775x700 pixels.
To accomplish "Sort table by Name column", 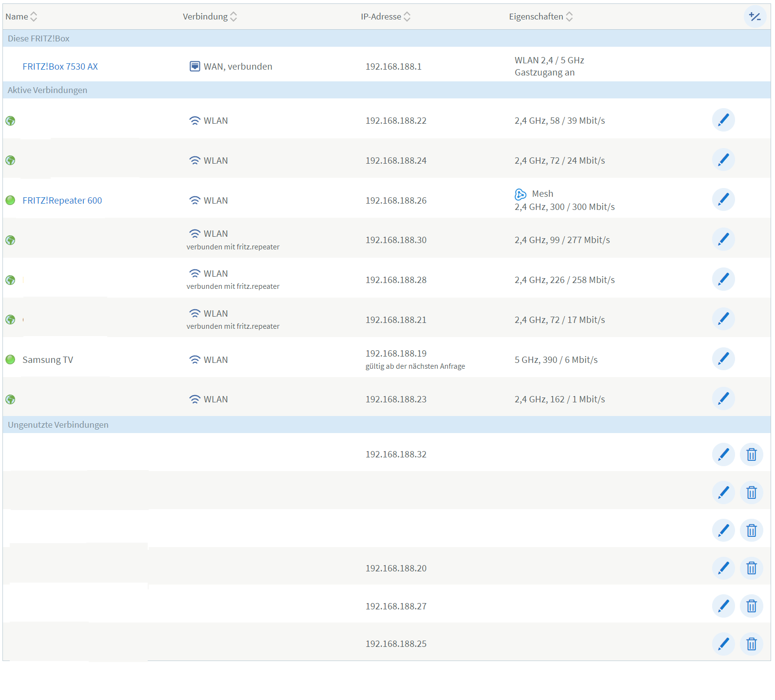I will click(21, 17).
